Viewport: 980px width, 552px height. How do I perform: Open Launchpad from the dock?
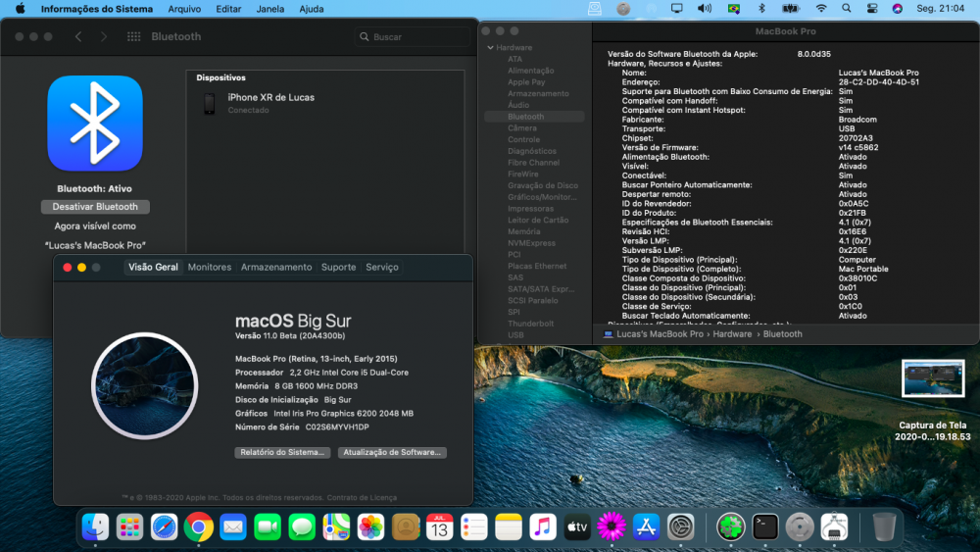129,527
